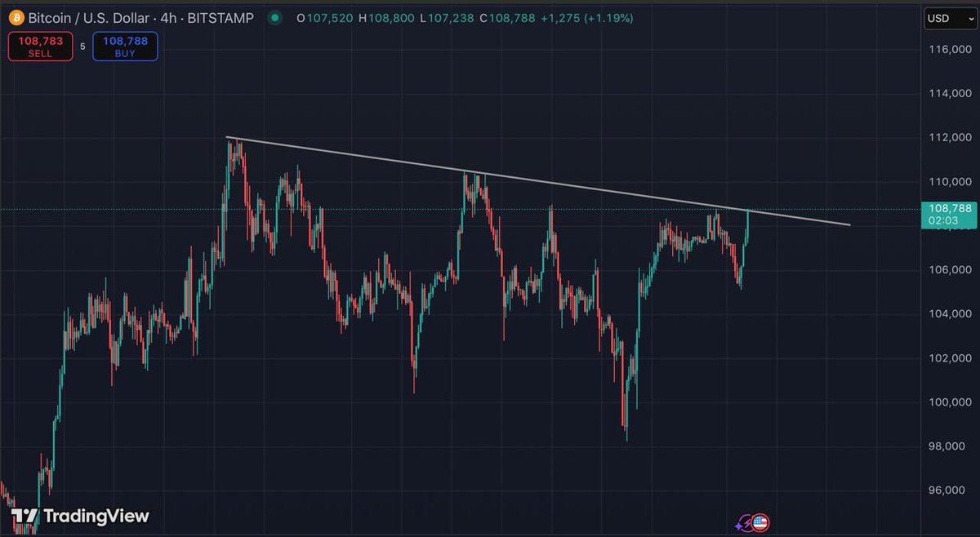The width and height of the screenshot is (980, 537).
Task: Click the US flag icon near bottom right
Action: pos(760,521)
